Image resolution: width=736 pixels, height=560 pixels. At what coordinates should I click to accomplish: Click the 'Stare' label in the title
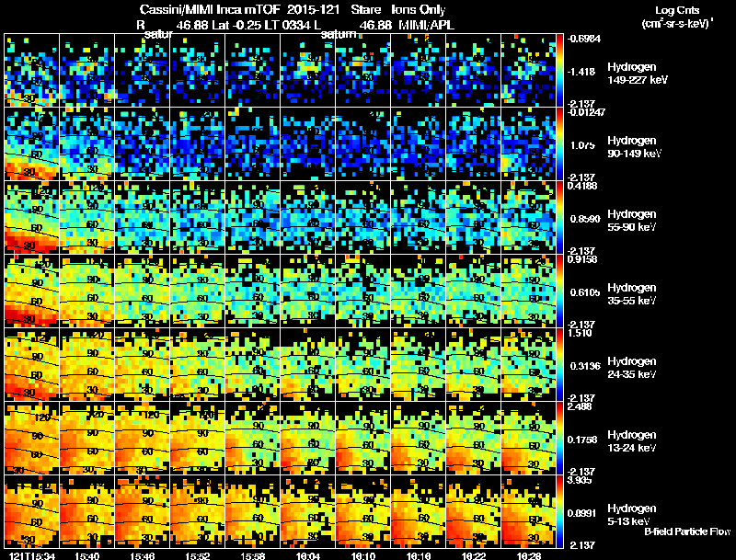(365, 9)
